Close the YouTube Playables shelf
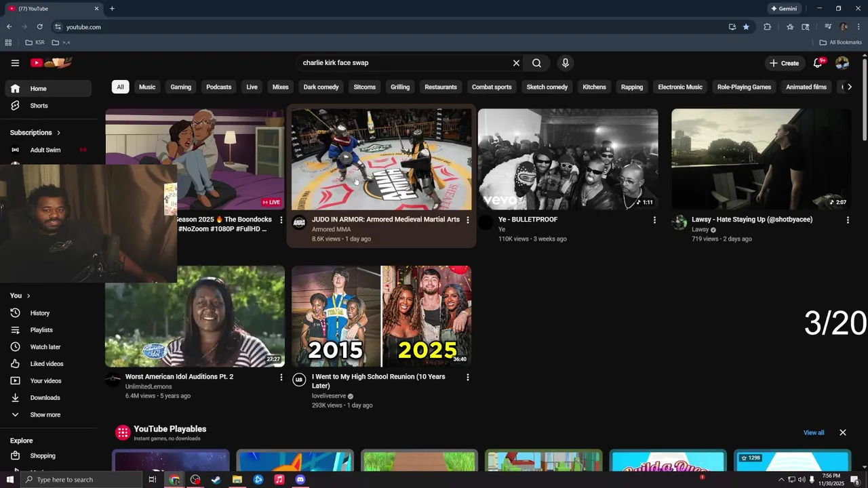Screen dimensions: 868x488 click(843, 432)
